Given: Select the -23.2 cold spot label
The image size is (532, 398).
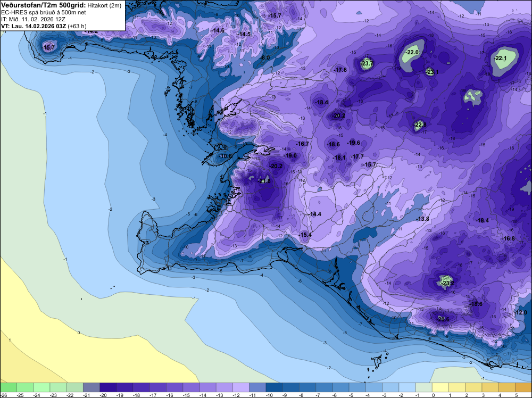Looking at the screenshot, I should tap(447, 283).
